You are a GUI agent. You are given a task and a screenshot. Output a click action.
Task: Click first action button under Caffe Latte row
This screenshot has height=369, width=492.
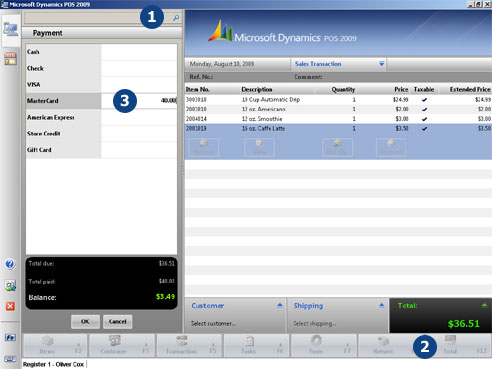click(x=204, y=147)
